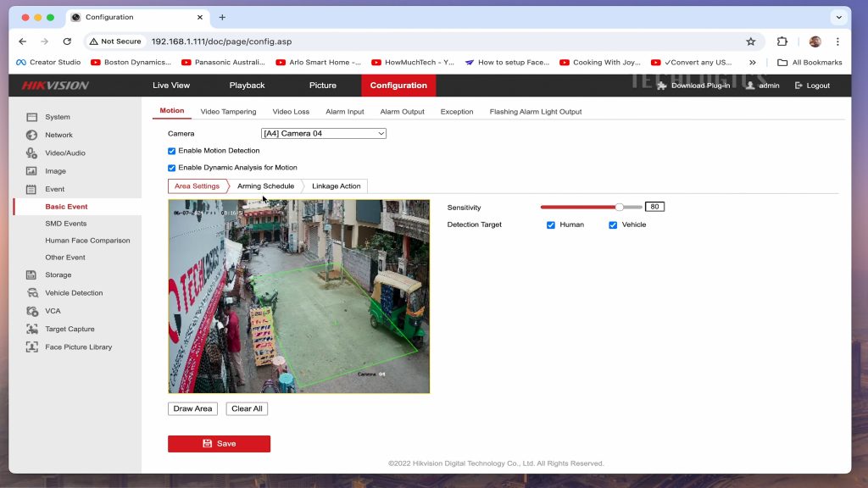Image resolution: width=868 pixels, height=488 pixels.
Task: Open the Arming Schedule tab
Action: 265,186
